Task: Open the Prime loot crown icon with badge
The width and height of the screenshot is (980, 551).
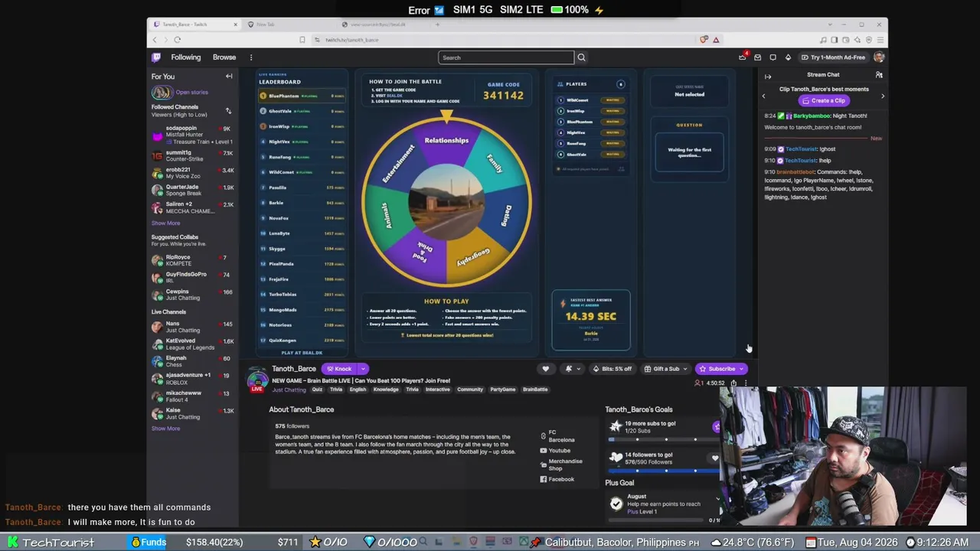Action: pos(742,57)
